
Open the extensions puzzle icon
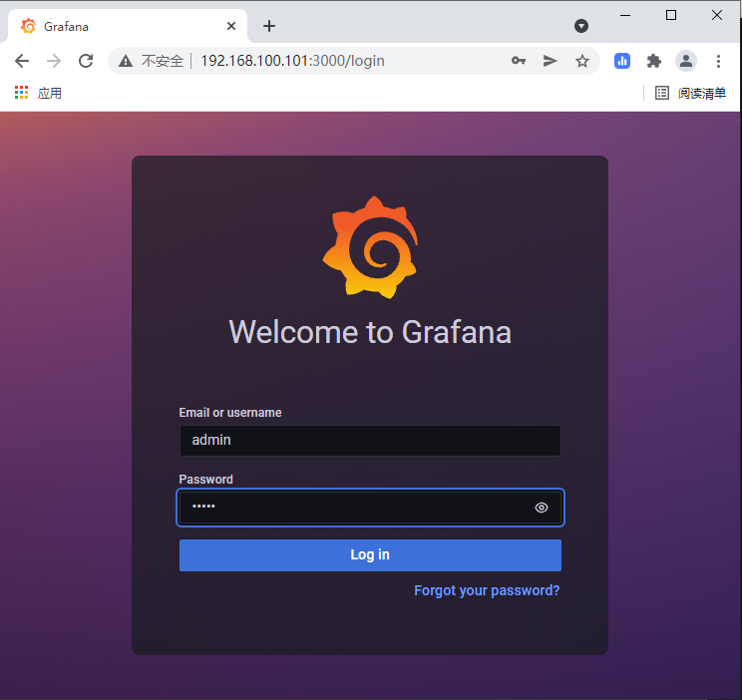[x=654, y=61]
